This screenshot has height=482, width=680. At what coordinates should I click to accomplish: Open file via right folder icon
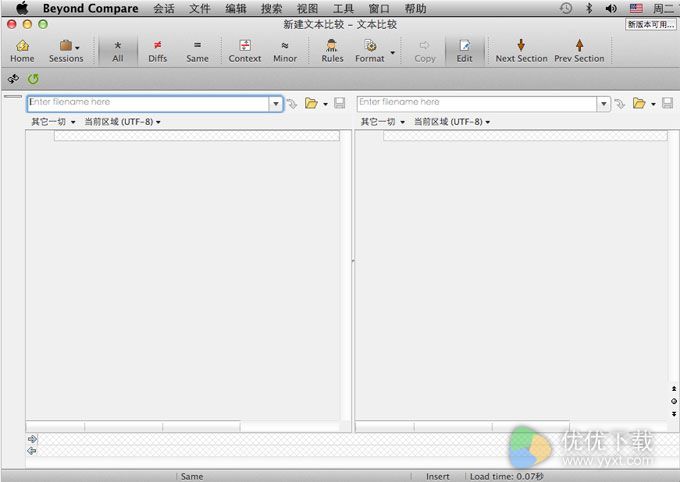click(639, 103)
